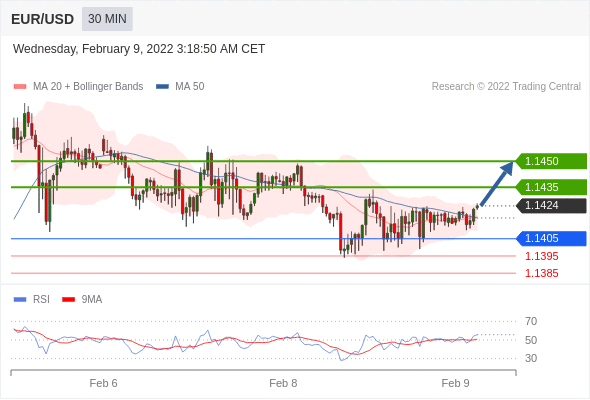Viewport: 590px width, 400px height.
Task: Select the 9MA red legend swatch
Action: tap(68, 300)
